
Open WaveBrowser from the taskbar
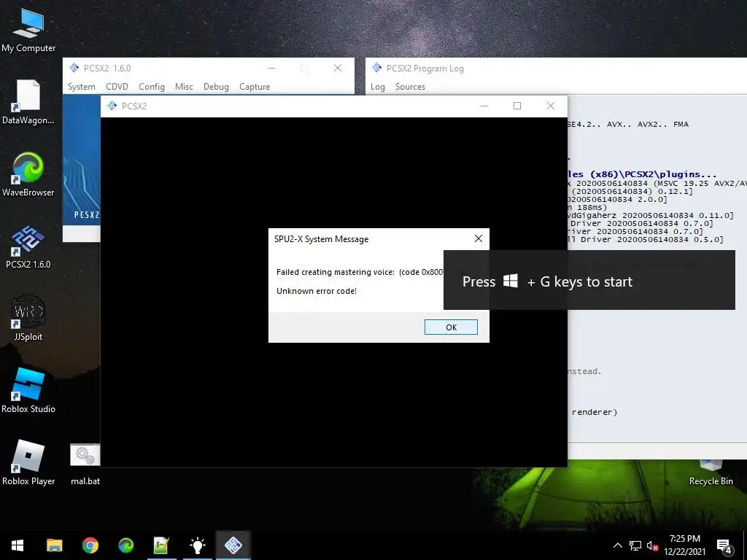125,545
